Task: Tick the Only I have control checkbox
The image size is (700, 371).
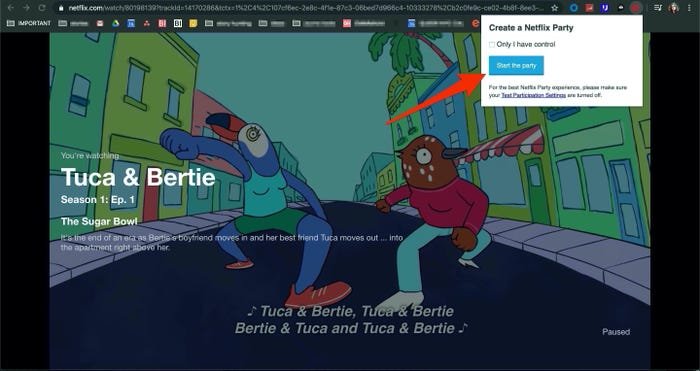Action: point(492,45)
